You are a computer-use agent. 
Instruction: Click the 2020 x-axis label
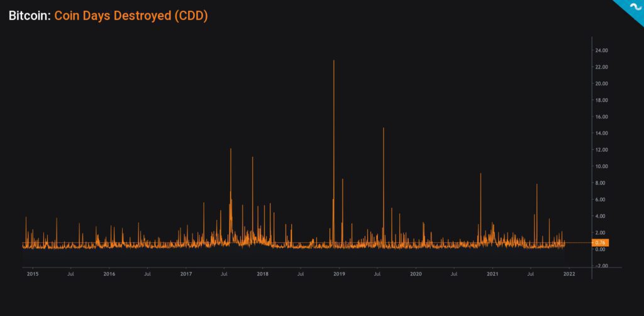(x=416, y=274)
